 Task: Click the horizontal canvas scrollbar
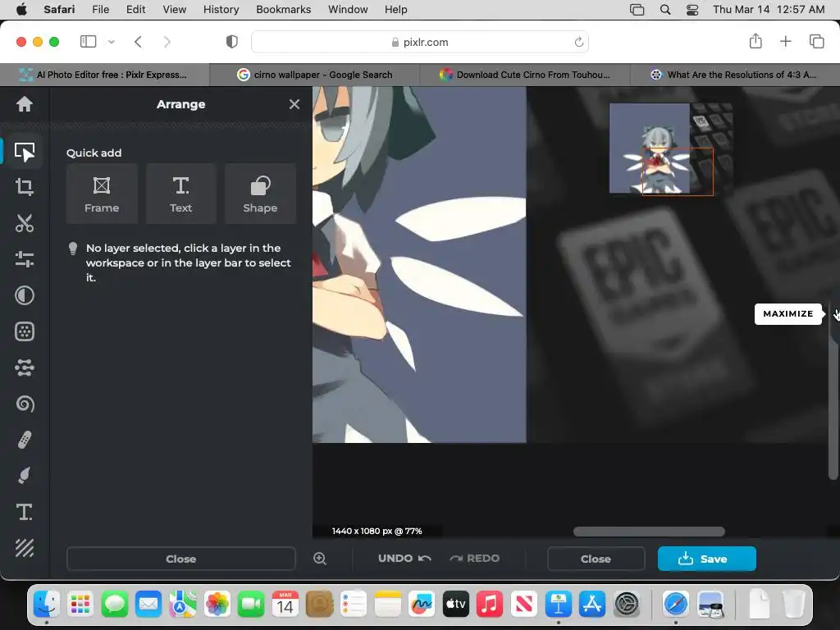click(649, 532)
